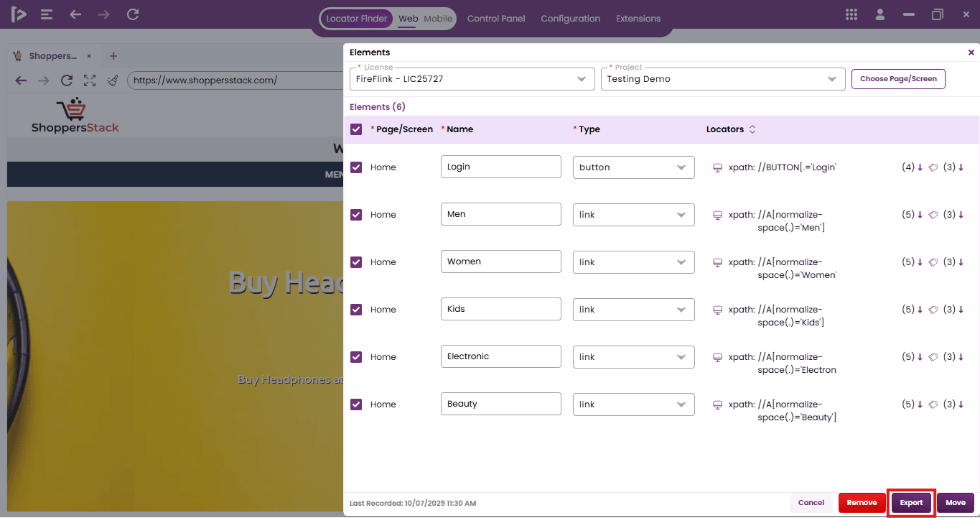The height and width of the screenshot is (518, 980).
Task: Edit the Kids name field
Action: coord(501,309)
